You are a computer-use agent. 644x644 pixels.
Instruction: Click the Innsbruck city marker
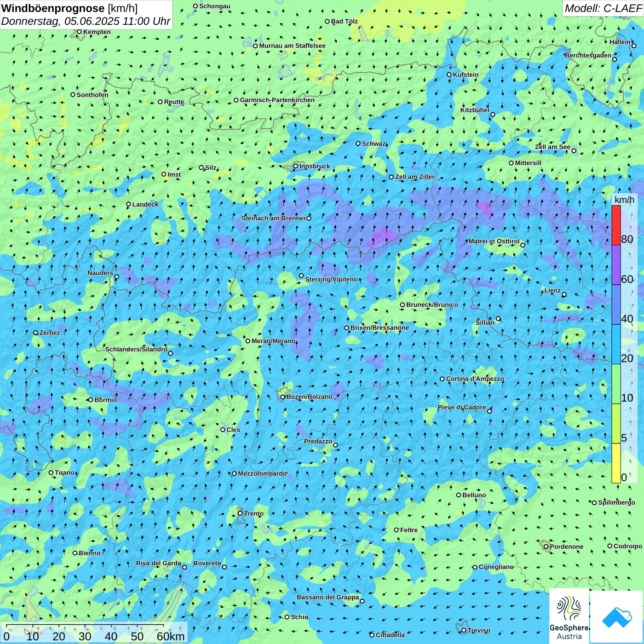tap(296, 167)
